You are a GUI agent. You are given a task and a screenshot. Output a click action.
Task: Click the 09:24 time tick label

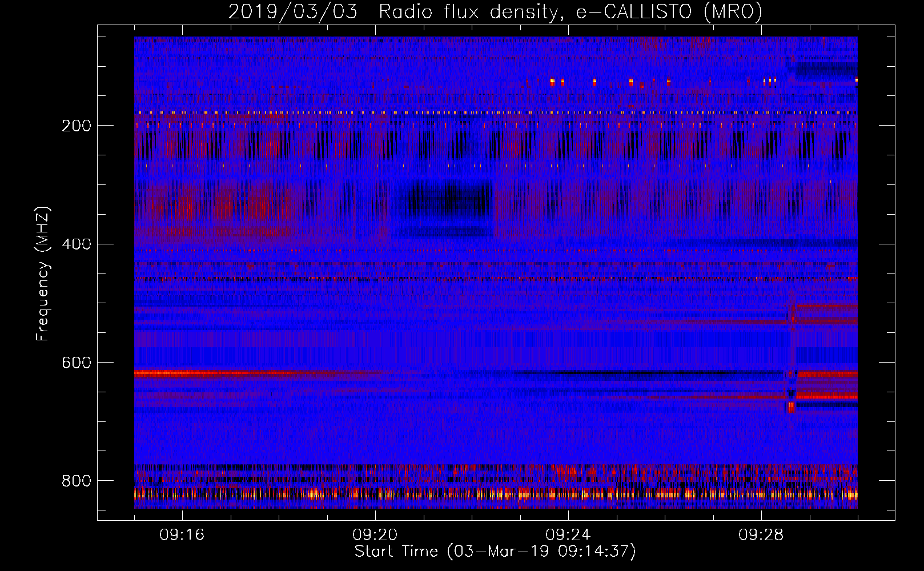tap(568, 535)
